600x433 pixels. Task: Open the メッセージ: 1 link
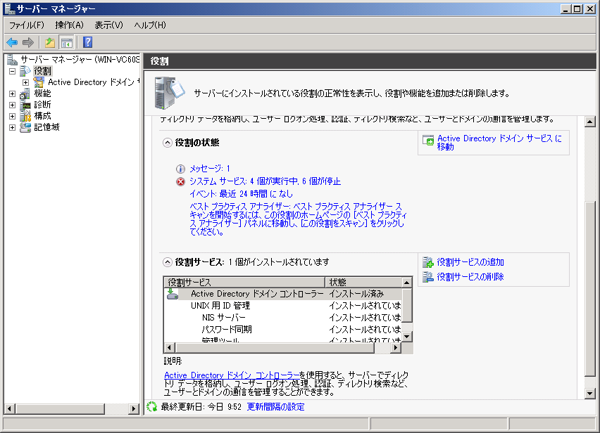tap(210, 169)
